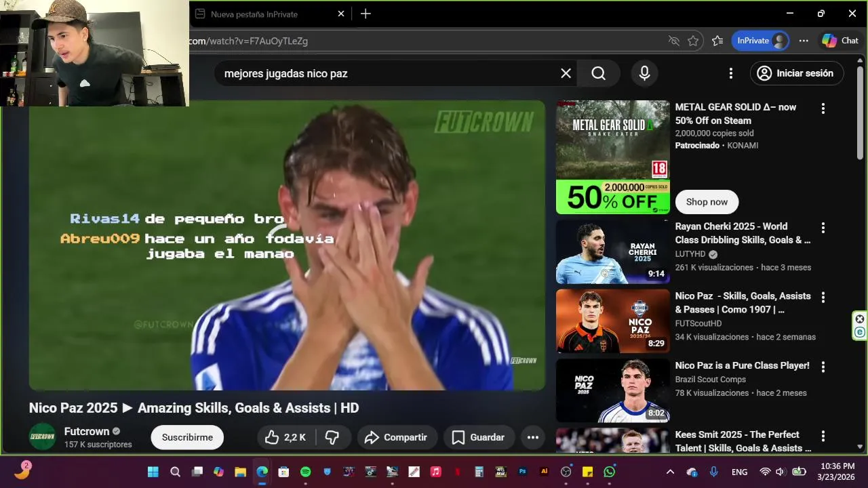Click the Compartir share button
This screenshot has width=868, height=488.
(x=396, y=437)
